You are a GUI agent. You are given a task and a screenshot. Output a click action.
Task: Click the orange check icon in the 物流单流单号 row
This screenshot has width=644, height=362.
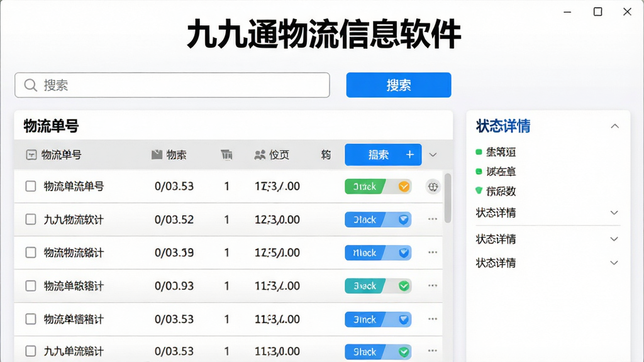pos(404,187)
